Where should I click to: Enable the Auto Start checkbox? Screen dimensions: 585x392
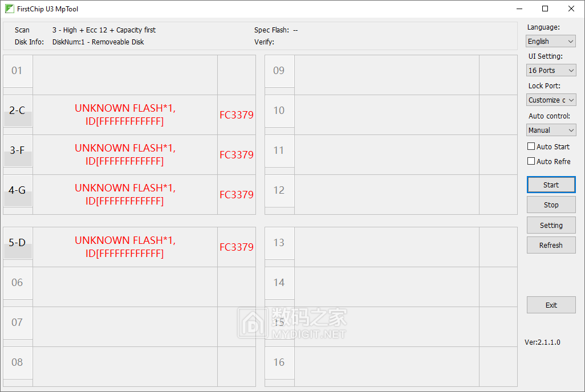(531, 146)
